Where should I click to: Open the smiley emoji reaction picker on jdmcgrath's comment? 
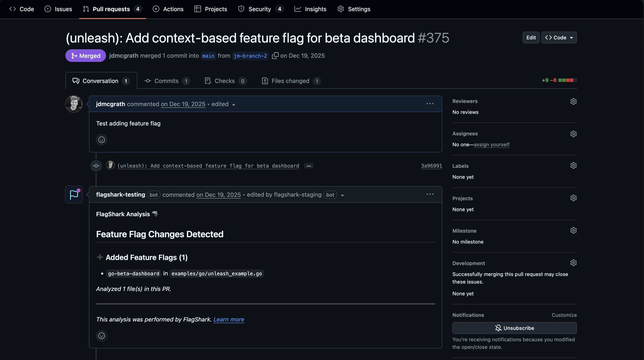pos(102,140)
